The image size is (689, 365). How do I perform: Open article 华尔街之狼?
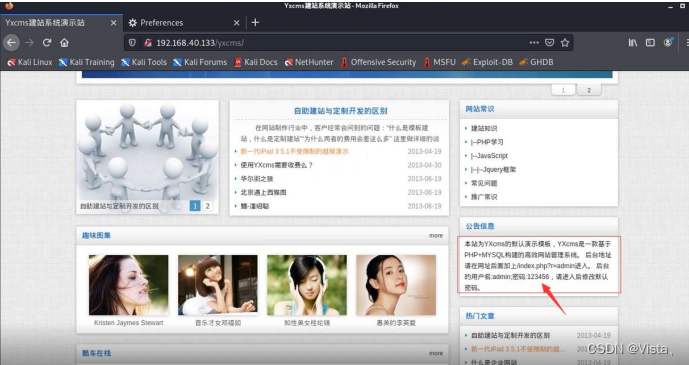[x=257, y=179]
